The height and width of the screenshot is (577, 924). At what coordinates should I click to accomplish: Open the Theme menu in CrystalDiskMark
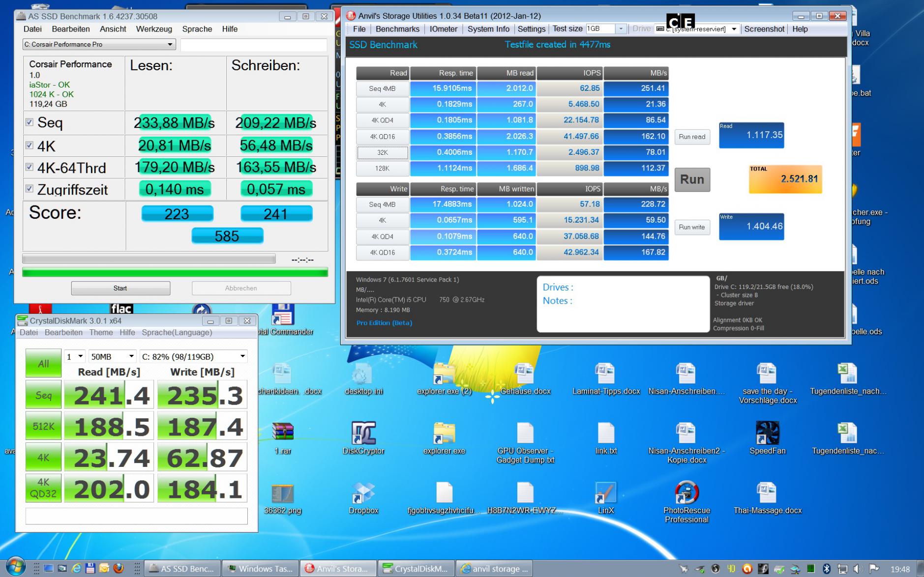[101, 332]
